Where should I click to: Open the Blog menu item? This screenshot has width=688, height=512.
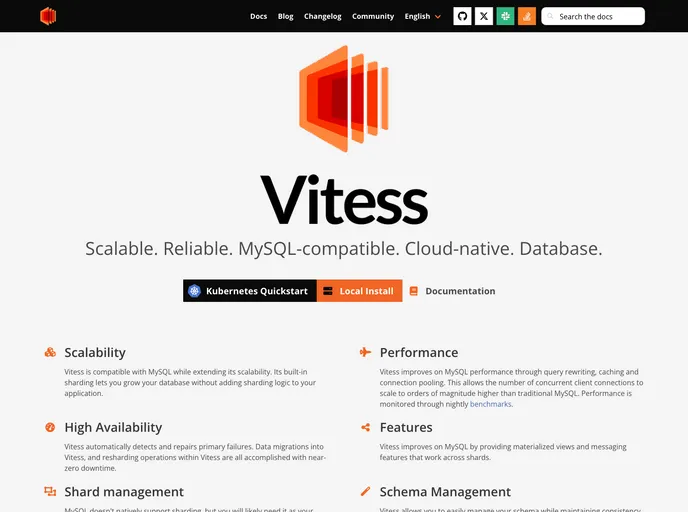tap(286, 16)
